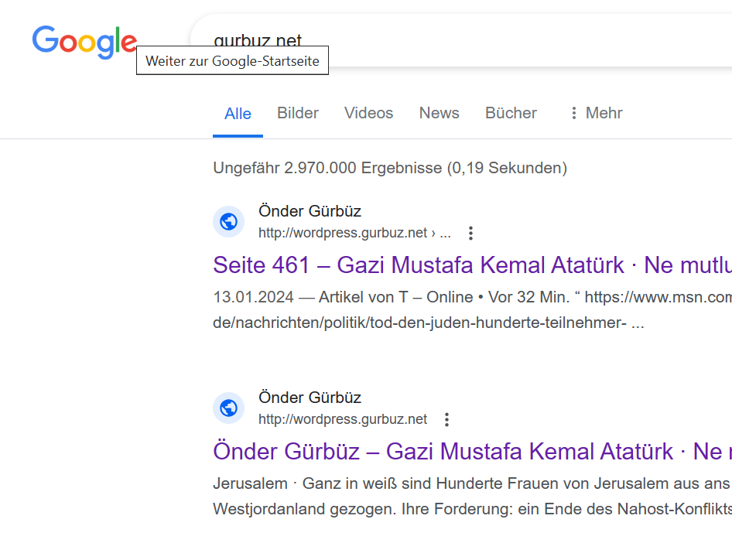
Task: Expand the Mehr menu
Action: pos(597,113)
